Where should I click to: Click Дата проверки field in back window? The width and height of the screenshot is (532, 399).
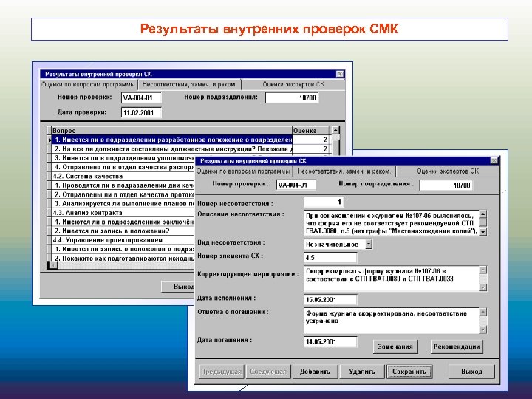pyautogui.click(x=141, y=112)
